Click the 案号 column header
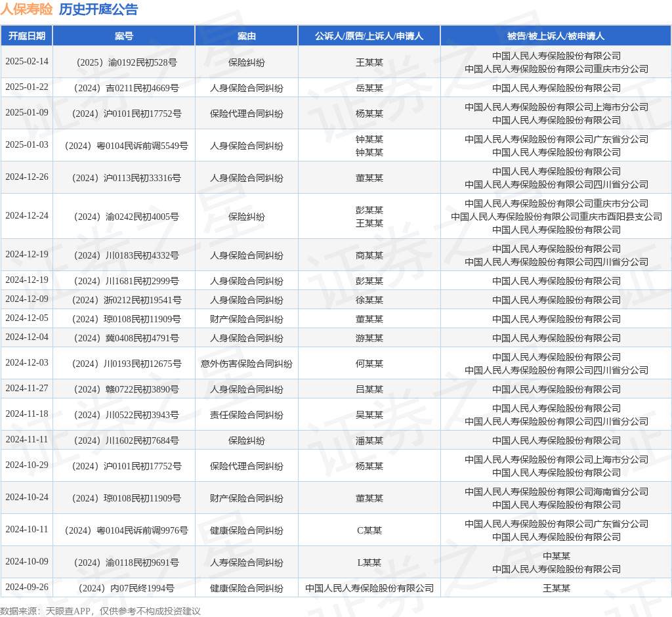Viewport: 672px width, 617px height. [x=124, y=36]
